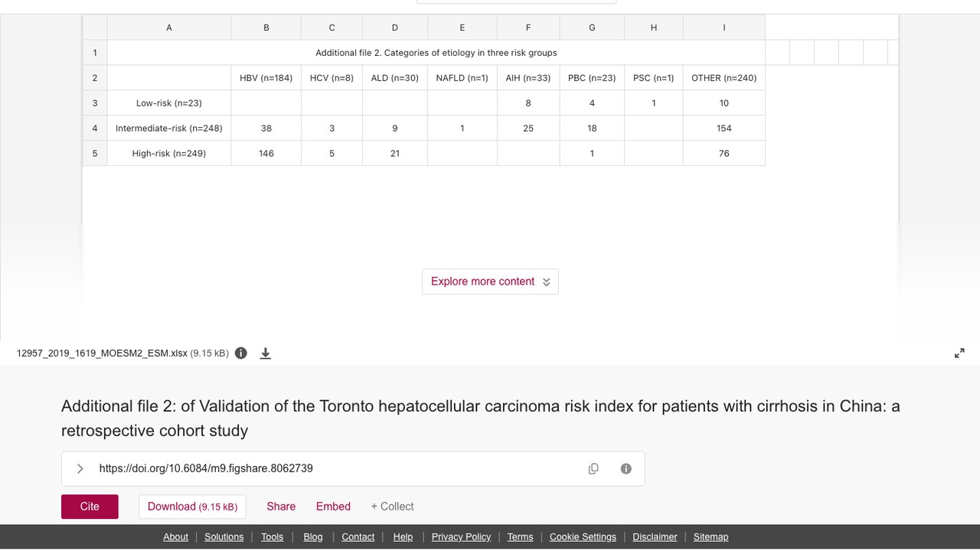Viewport: 980px width, 551px height.
Task: Click the + Collect option
Action: [x=392, y=507]
